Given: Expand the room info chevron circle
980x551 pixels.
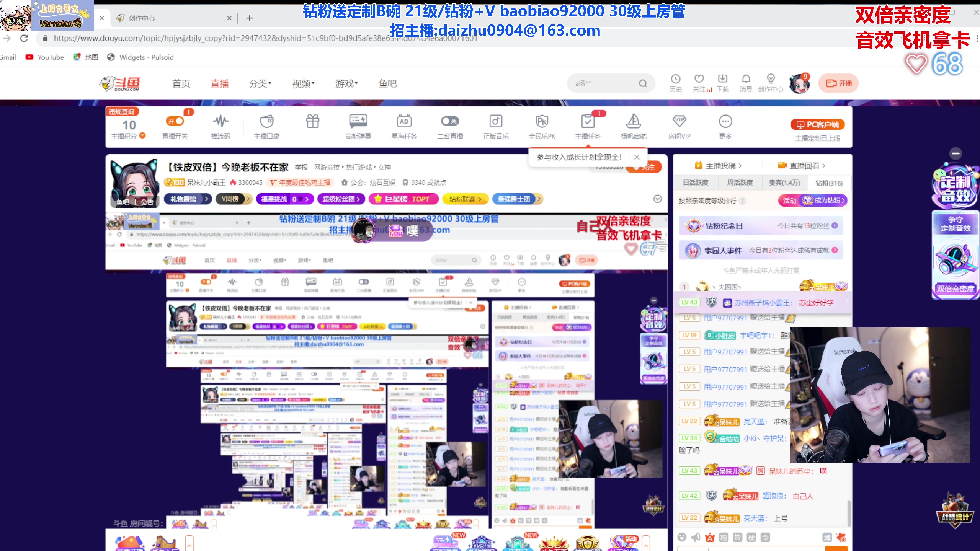Looking at the screenshot, I should coord(658,199).
